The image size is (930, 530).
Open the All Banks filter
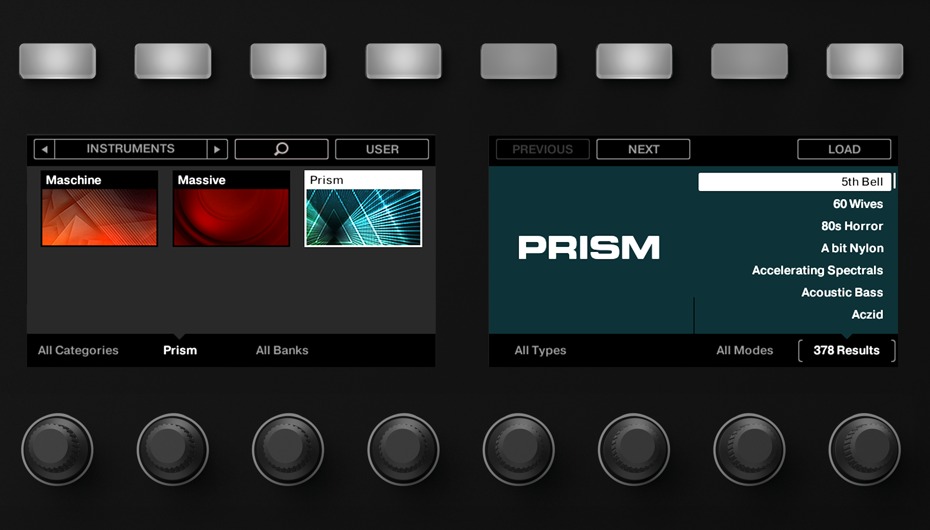pos(282,350)
